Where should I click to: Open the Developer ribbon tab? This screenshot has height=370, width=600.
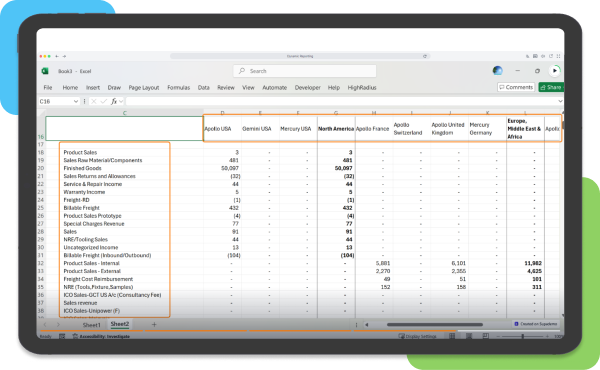(307, 88)
